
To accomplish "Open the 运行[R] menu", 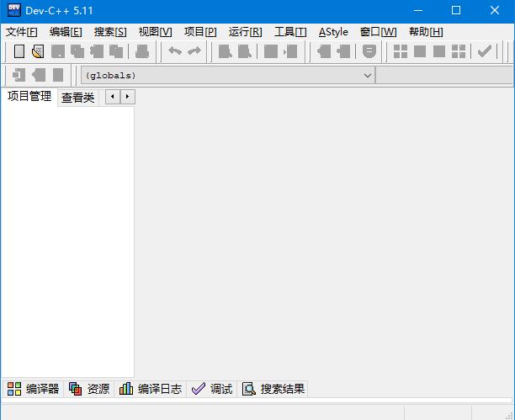I will [246, 32].
